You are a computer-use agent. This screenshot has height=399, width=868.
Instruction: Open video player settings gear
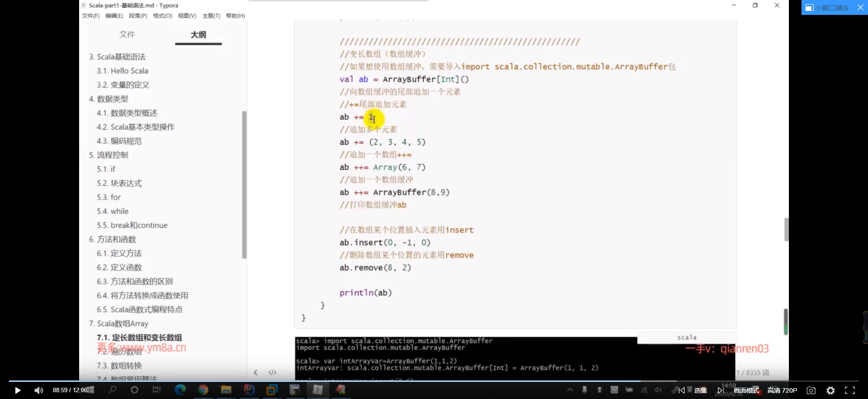tap(830, 390)
